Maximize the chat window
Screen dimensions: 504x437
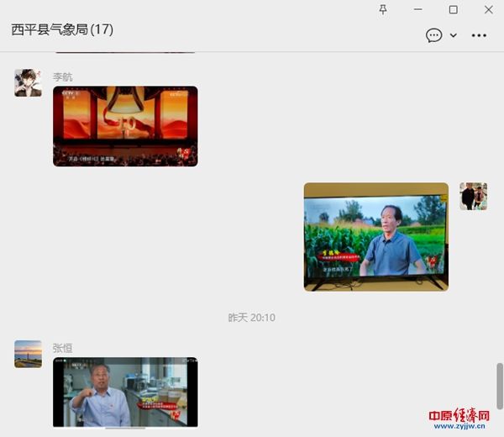453,9
